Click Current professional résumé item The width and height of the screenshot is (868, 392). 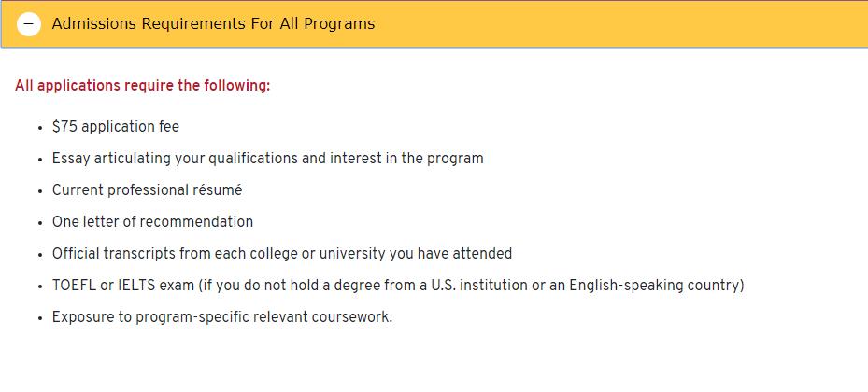[x=147, y=190]
